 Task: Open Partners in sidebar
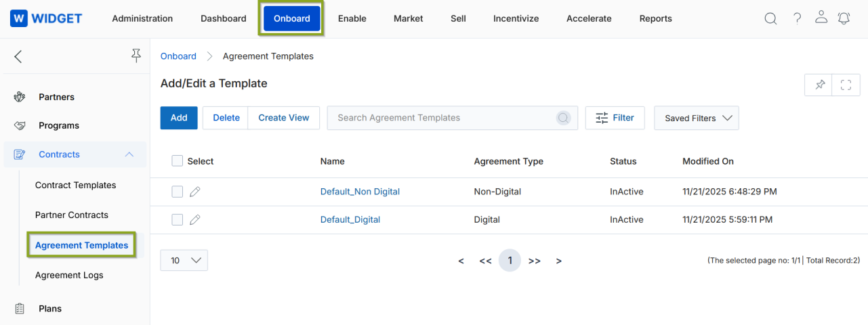point(57,97)
